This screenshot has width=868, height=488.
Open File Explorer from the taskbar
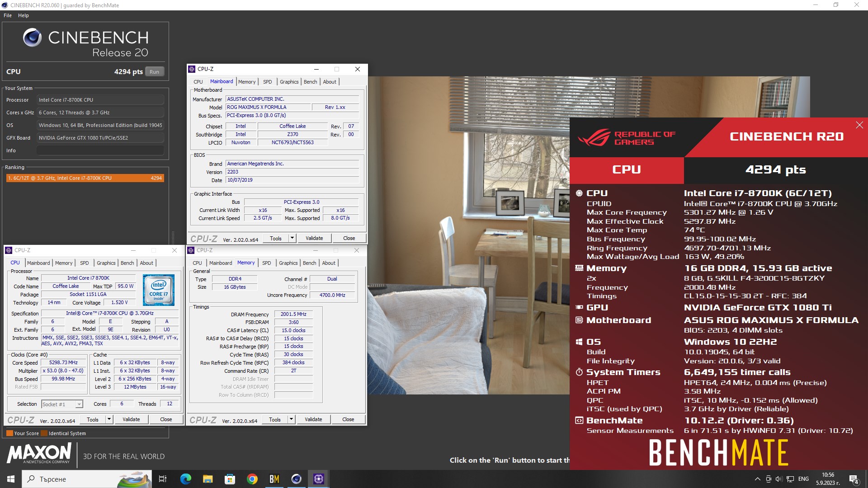pyautogui.click(x=208, y=479)
